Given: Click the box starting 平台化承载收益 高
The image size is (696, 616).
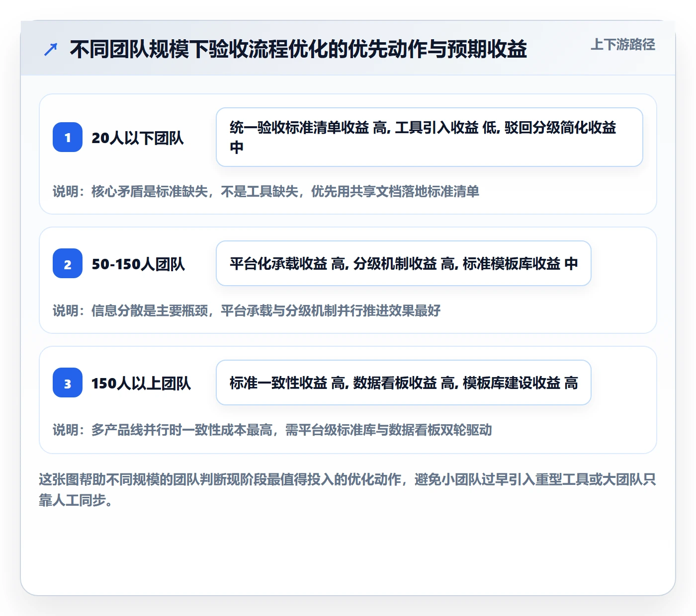Looking at the screenshot, I should click(404, 263).
